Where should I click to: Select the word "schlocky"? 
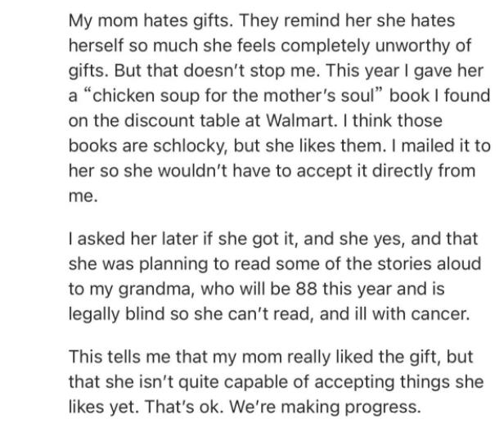(x=191, y=146)
